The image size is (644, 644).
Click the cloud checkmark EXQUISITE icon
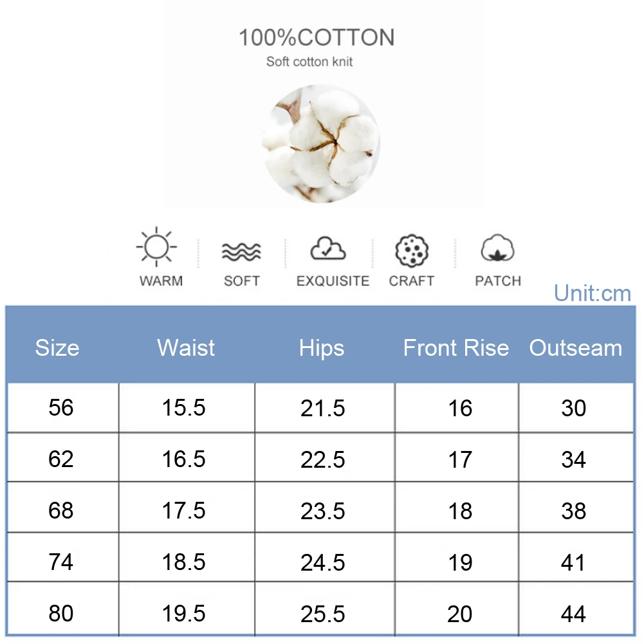tap(328, 249)
